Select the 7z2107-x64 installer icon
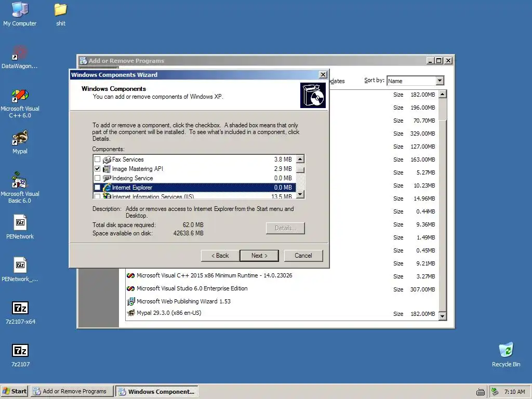Image resolution: width=532 pixels, height=399 pixels. point(20,308)
